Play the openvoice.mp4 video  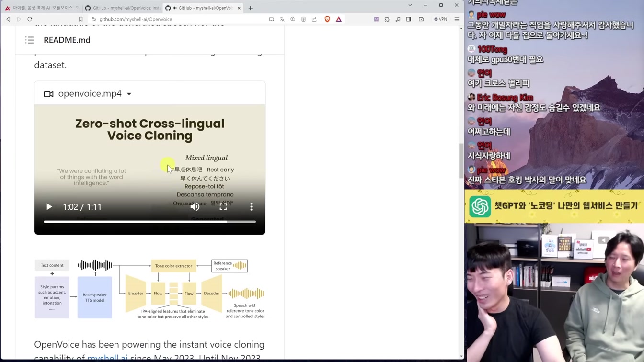point(49,207)
